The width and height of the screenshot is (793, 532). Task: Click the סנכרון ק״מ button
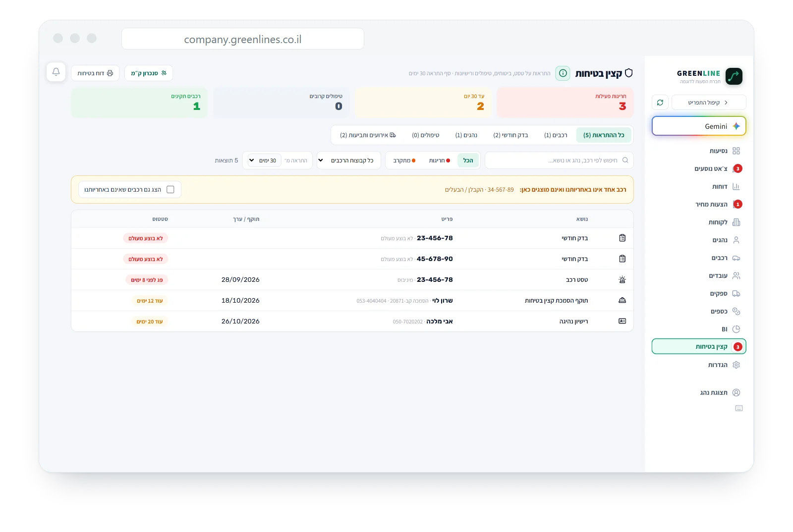click(x=149, y=73)
